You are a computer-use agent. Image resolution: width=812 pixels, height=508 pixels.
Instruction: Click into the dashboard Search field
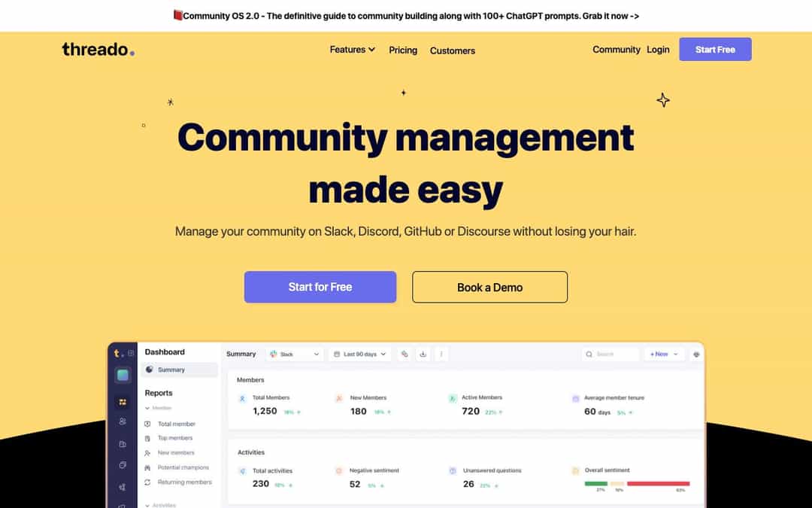(610, 354)
